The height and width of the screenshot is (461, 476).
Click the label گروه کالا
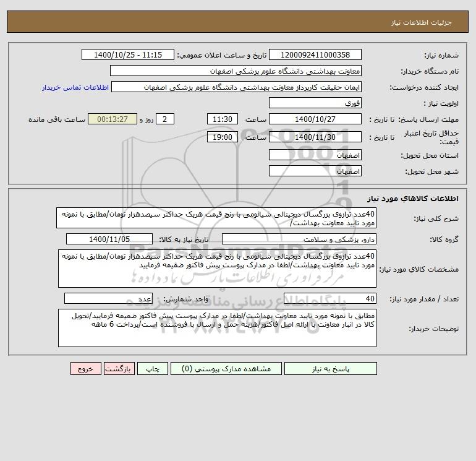(444, 239)
